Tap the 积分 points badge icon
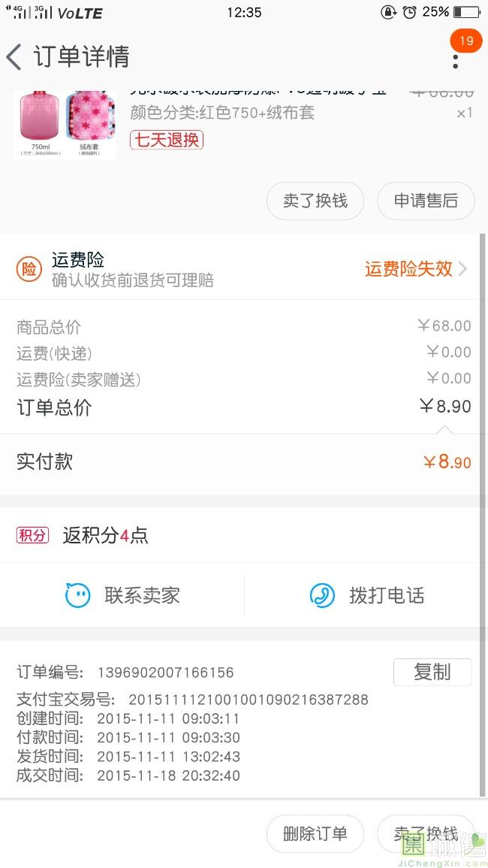This screenshot has height=868, width=488. (32, 535)
